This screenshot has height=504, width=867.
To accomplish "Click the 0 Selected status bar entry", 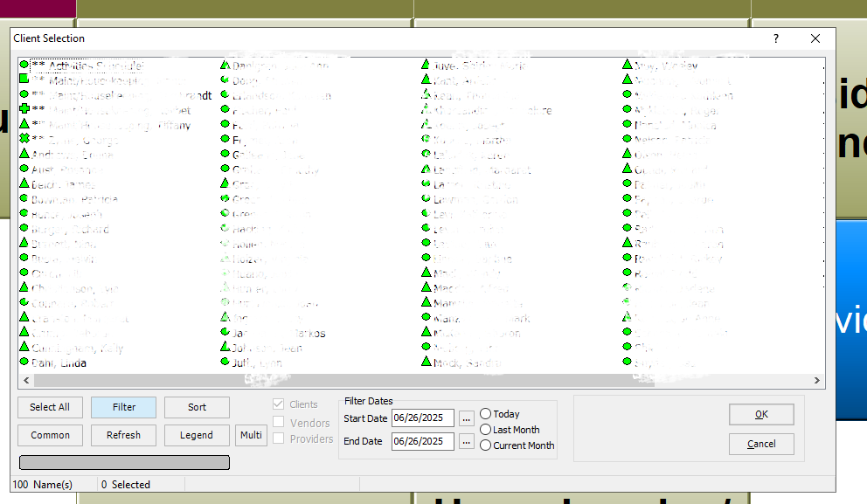I will pos(126,485).
